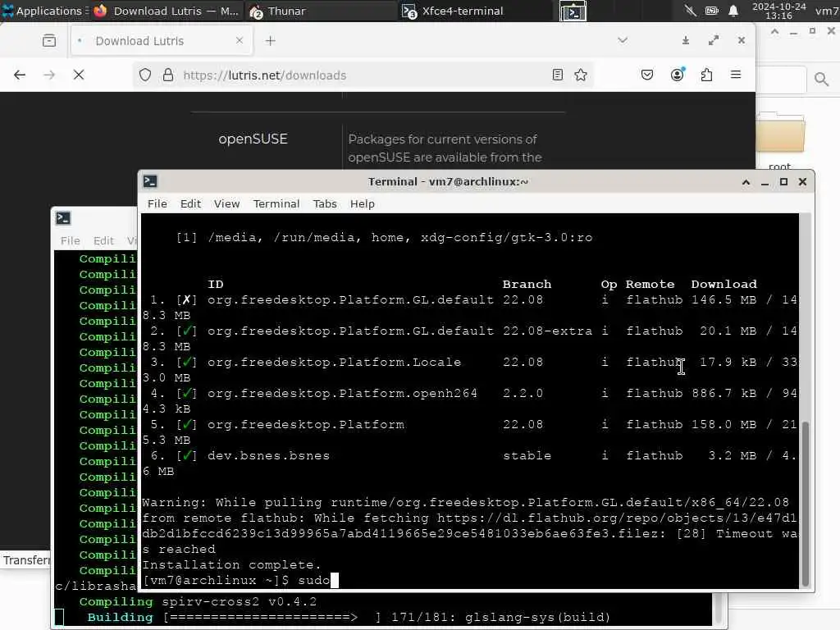Click the search icon in Thunar window
The image size is (840, 630).
(821, 80)
